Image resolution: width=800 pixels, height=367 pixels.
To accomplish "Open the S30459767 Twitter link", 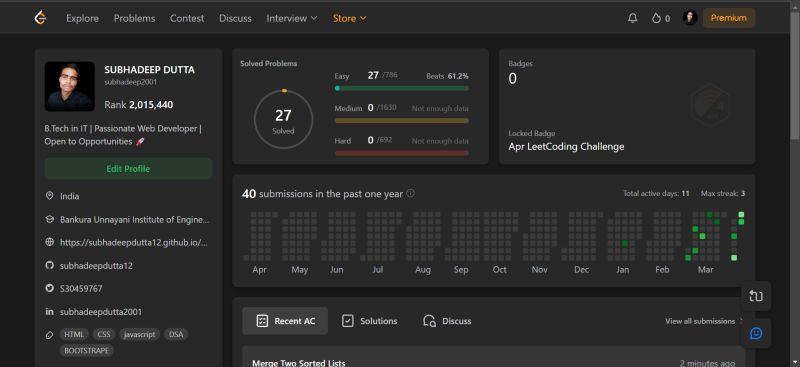I will click(x=81, y=289).
